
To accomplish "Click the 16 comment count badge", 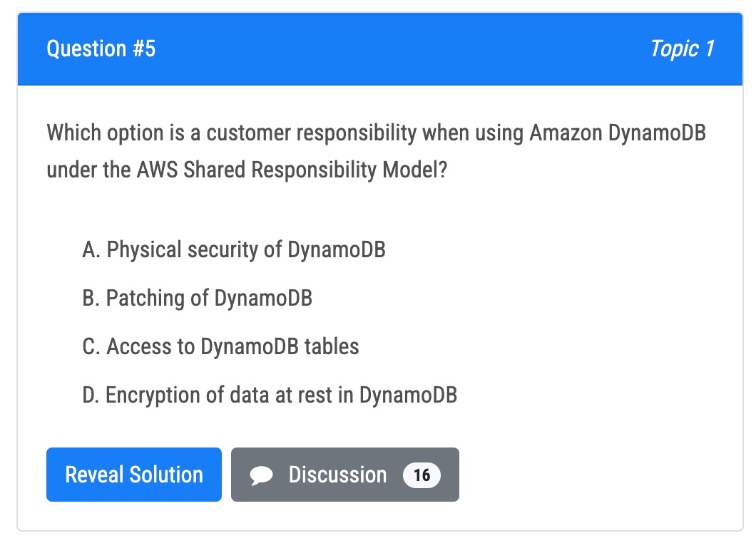I will point(422,475).
